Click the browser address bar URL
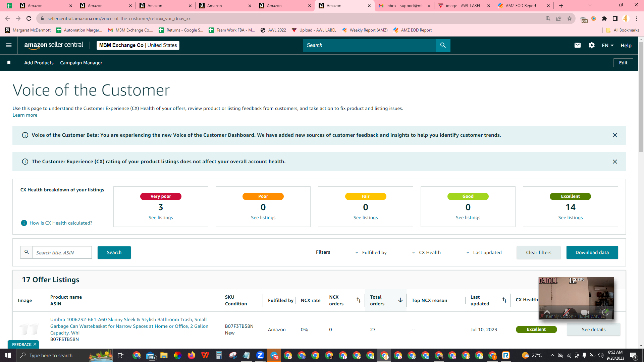The image size is (644, 362). pyautogui.click(x=119, y=18)
